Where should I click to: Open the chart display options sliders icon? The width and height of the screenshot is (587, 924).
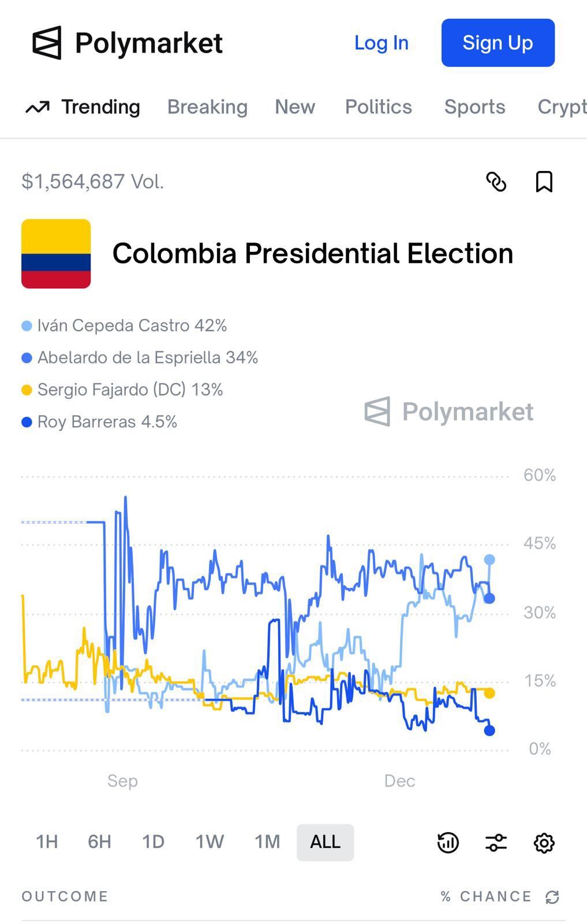click(x=495, y=843)
